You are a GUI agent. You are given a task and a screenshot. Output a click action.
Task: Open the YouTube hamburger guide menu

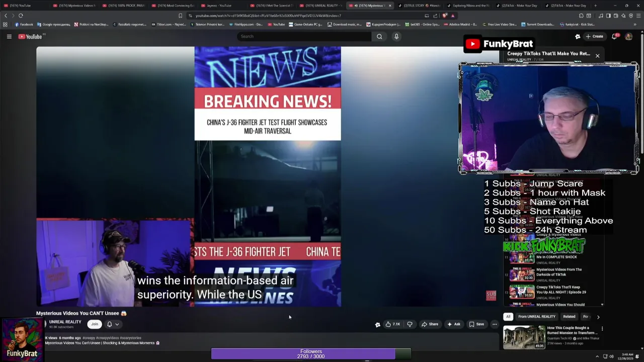click(x=9, y=36)
